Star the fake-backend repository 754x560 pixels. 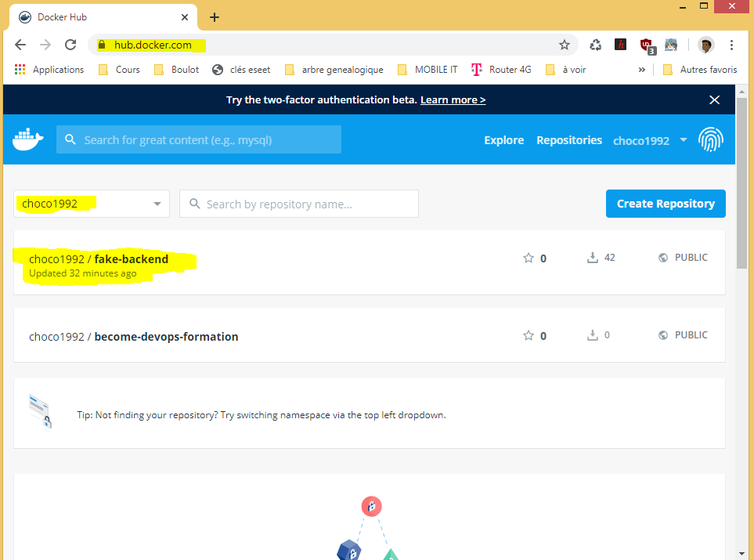click(529, 258)
